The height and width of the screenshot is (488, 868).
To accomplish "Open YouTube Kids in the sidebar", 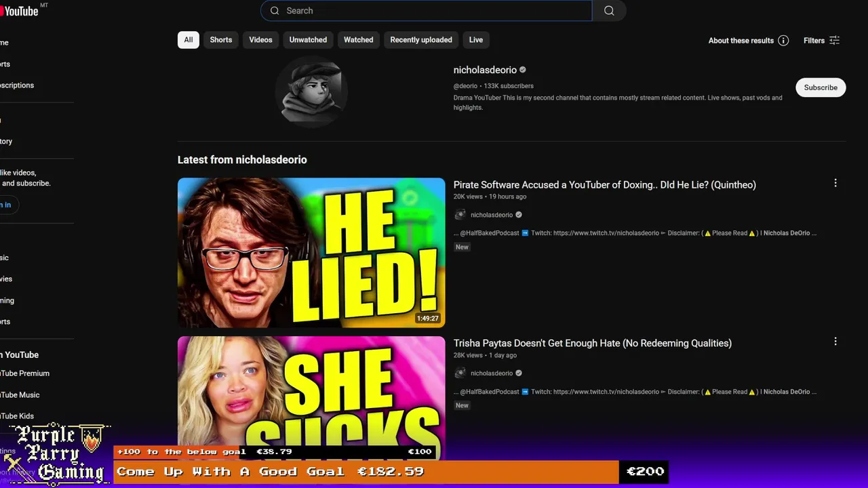I will [x=17, y=416].
